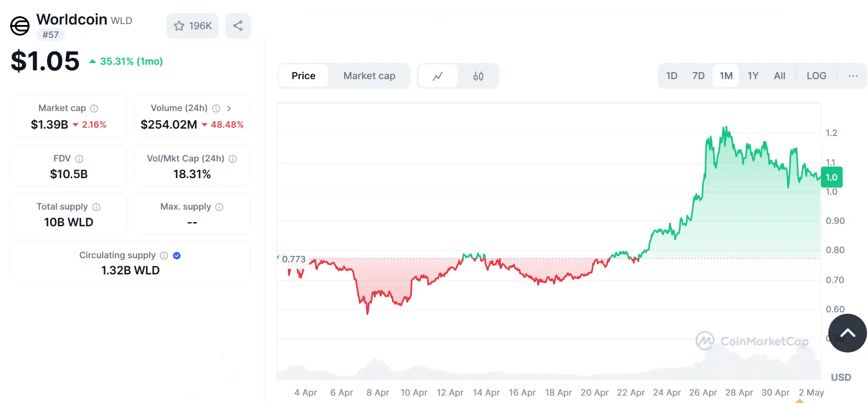Click the Worldcoin logo icon
Screen dimensions: 868x403
click(x=20, y=26)
